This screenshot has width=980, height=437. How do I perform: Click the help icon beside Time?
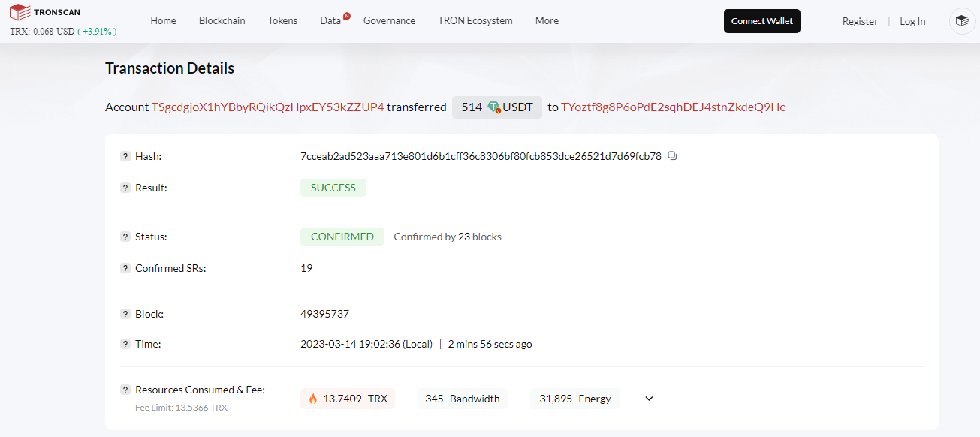(x=125, y=344)
